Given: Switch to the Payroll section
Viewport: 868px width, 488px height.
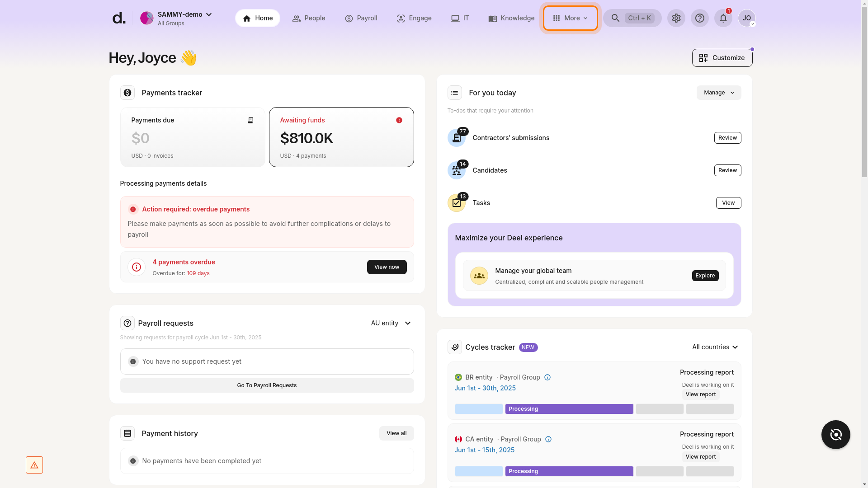Looking at the screenshot, I should point(361,18).
